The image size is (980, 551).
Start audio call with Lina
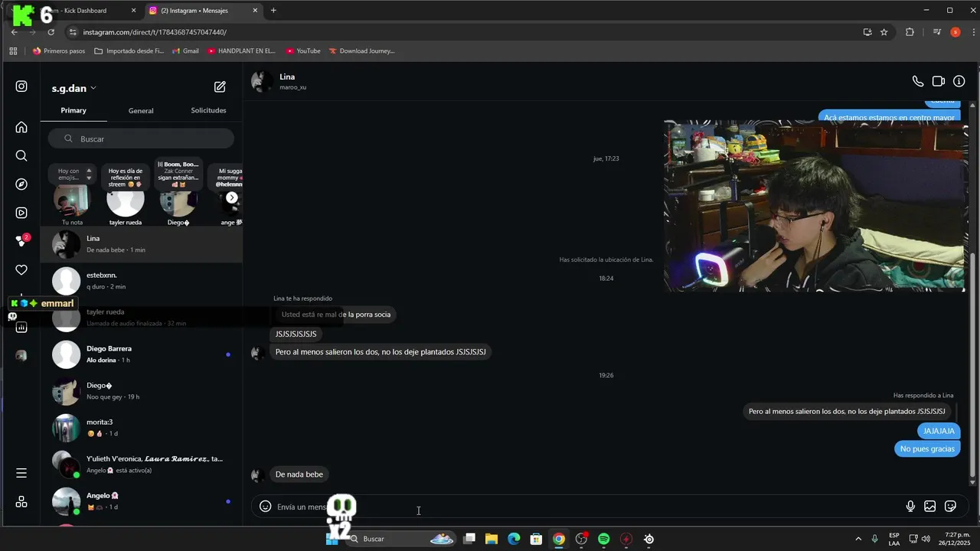[x=918, y=81]
